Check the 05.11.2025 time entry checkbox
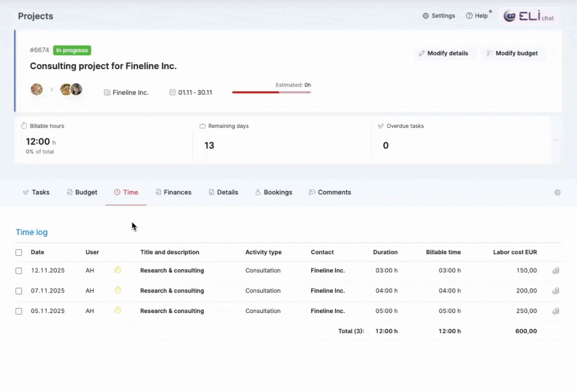Viewport: 577px width, 392px height. [x=19, y=311]
